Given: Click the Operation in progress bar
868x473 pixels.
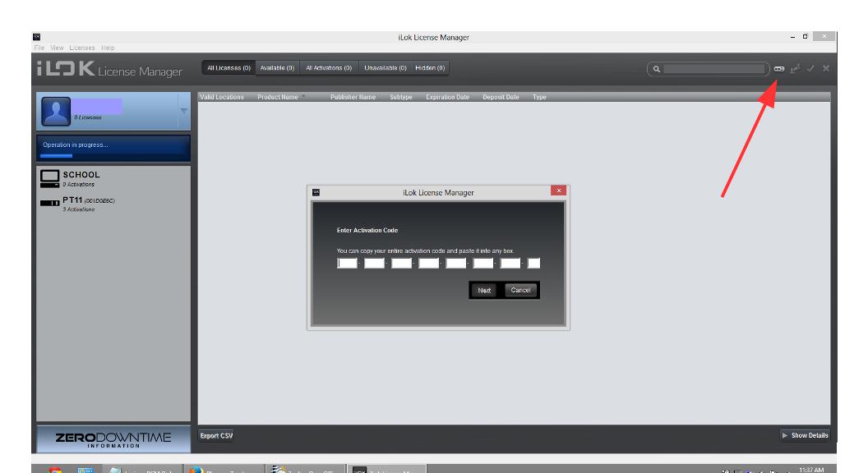Looking at the screenshot, I should 113,149.
